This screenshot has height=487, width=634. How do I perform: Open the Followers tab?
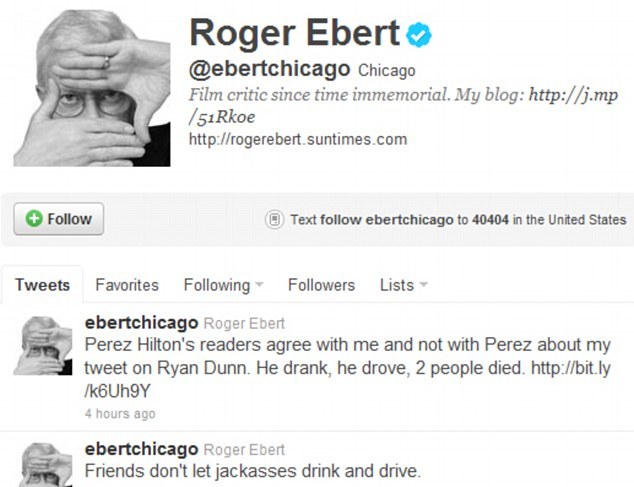[x=321, y=285]
